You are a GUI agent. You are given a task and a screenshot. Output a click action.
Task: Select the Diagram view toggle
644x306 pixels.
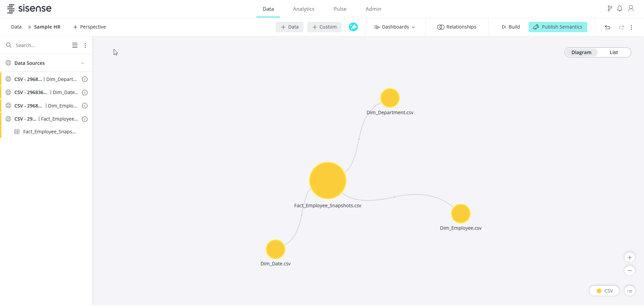tap(581, 52)
